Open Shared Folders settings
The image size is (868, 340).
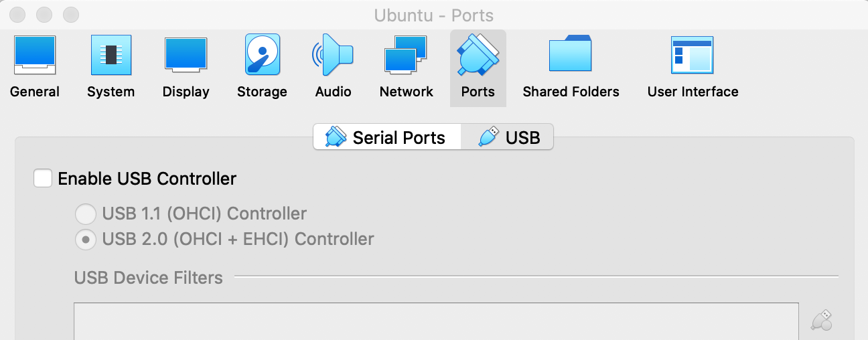pyautogui.click(x=571, y=67)
